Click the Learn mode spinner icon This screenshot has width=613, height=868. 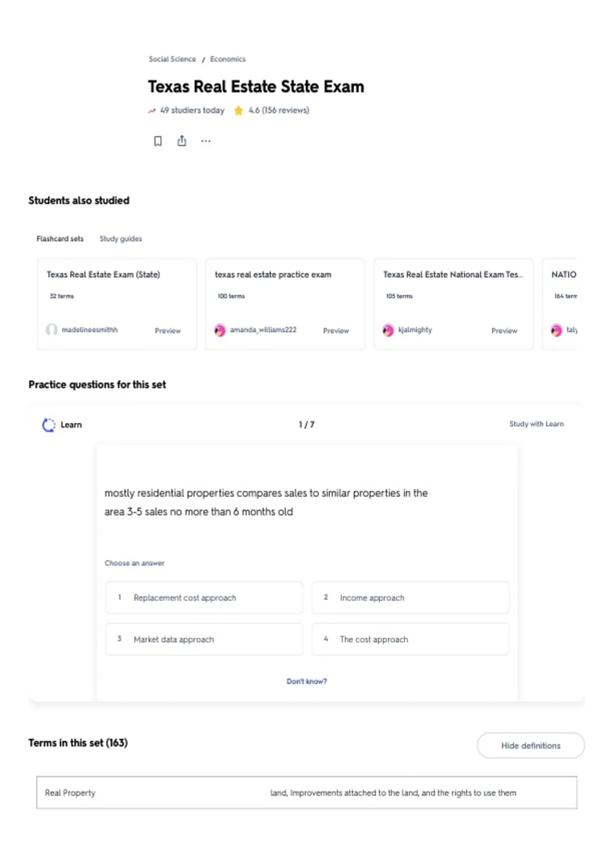tap(49, 425)
